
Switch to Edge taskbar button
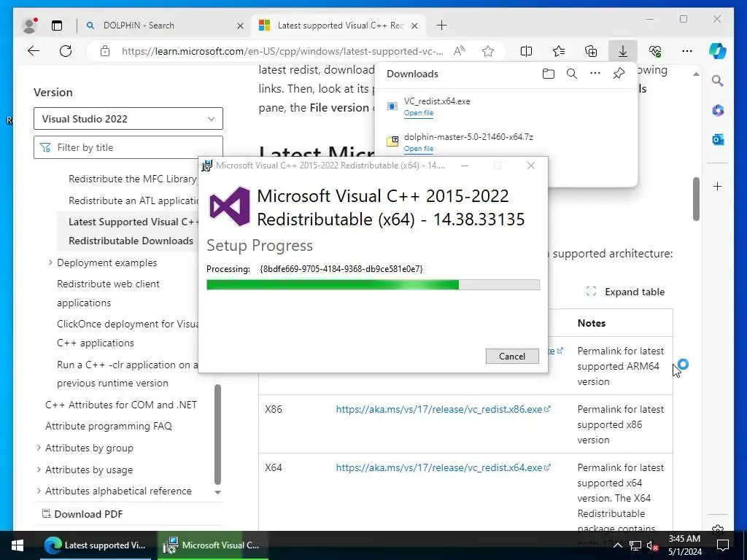[96, 545]
